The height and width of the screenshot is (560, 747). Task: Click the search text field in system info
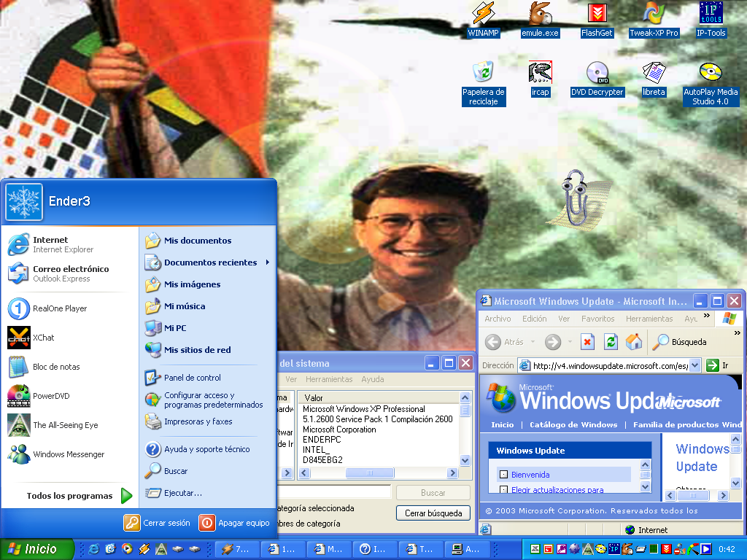334,492
